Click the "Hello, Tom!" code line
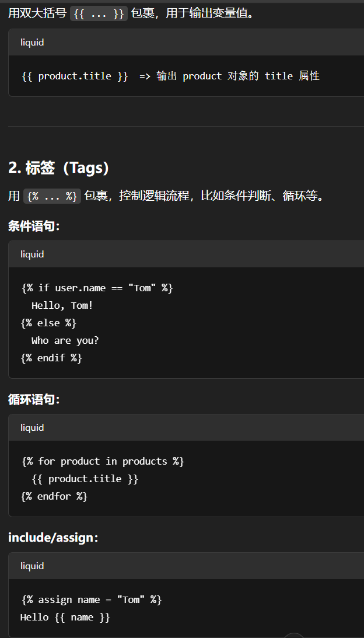 click(62, 306)
